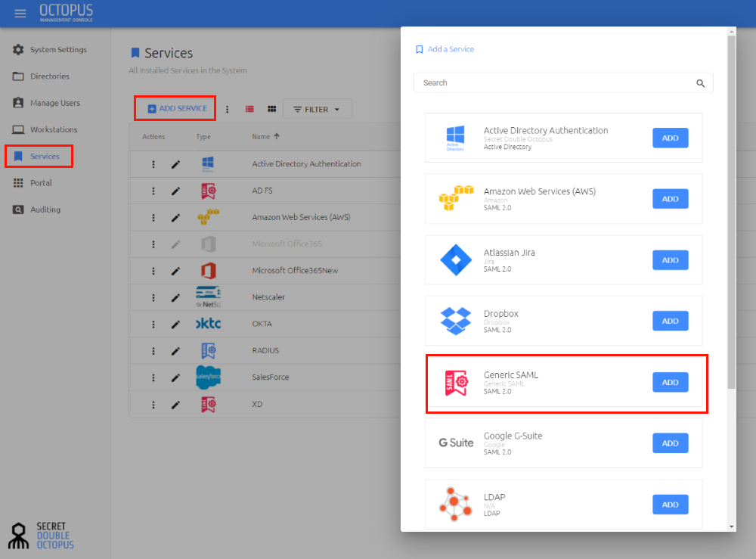
Task: Edit Active Directory Authentication service
Action: point(176,164)
